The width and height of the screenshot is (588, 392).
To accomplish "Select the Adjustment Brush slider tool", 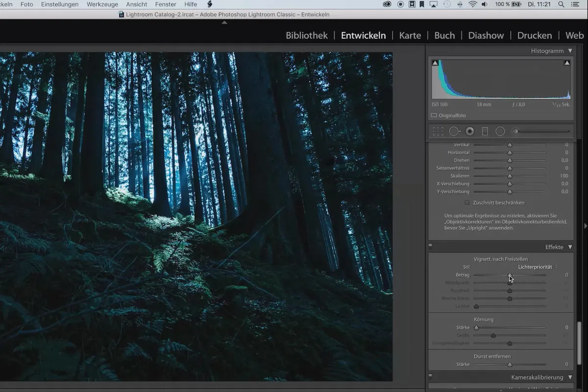I will 541,131.
